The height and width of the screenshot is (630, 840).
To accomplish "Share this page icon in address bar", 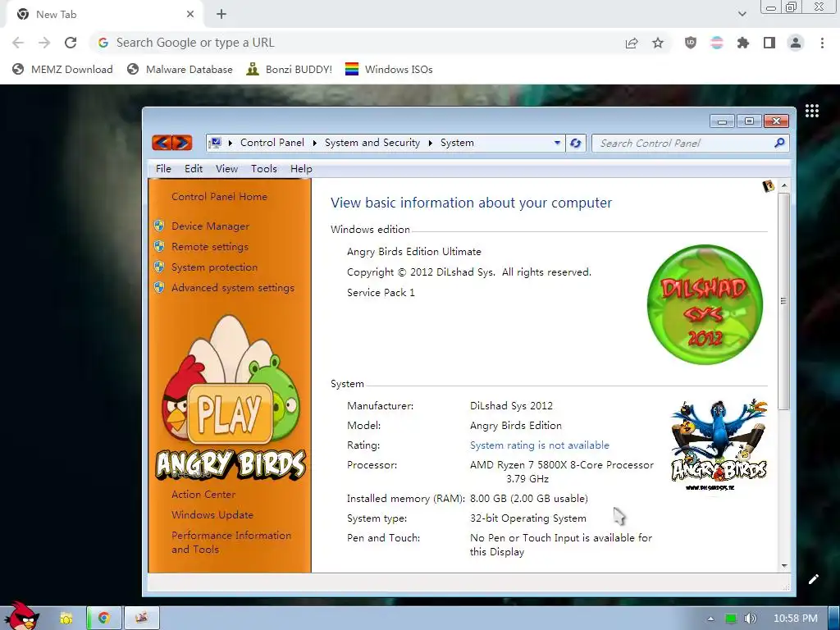I will point(632,43).
